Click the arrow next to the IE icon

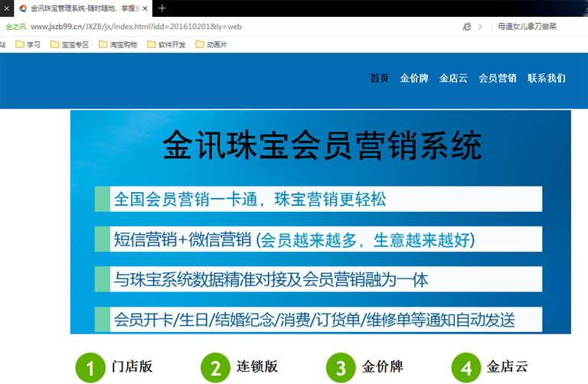click(x=480, y=26)
